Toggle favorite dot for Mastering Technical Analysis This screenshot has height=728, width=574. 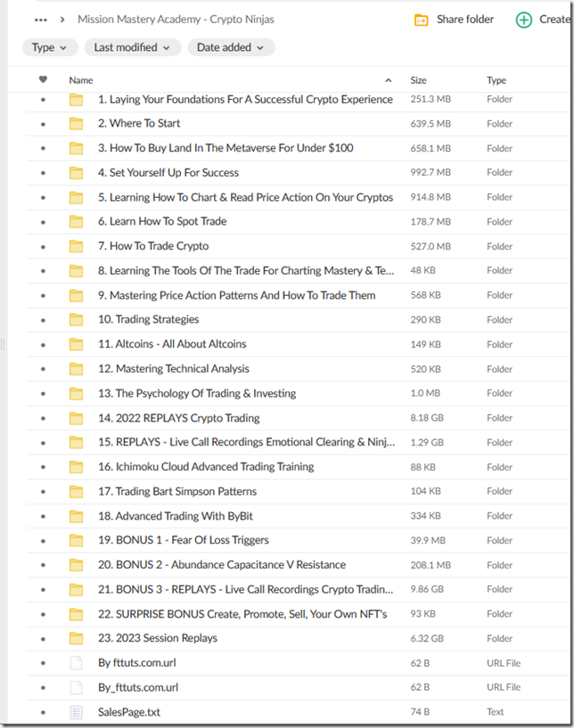[x=43, y=369]
